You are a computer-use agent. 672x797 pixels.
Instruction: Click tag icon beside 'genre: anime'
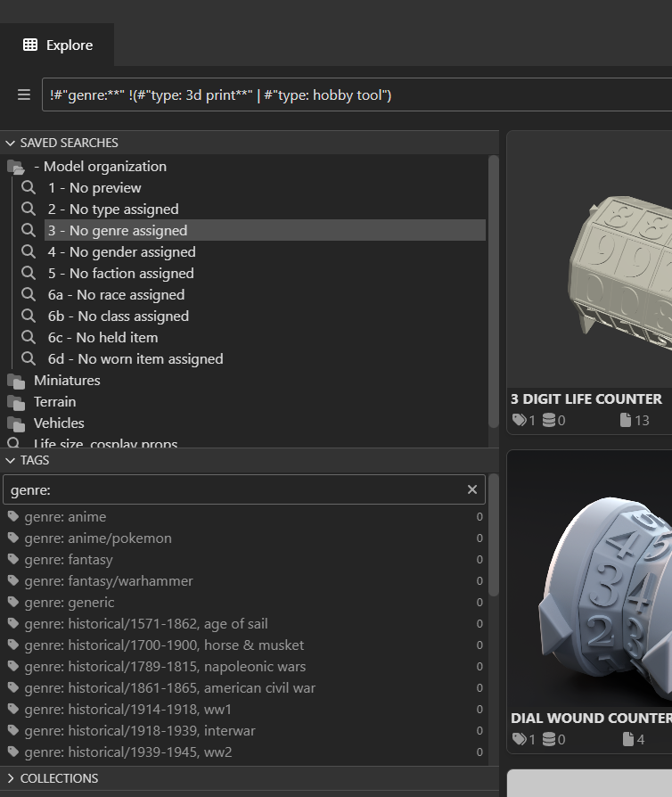coord(13,516)
